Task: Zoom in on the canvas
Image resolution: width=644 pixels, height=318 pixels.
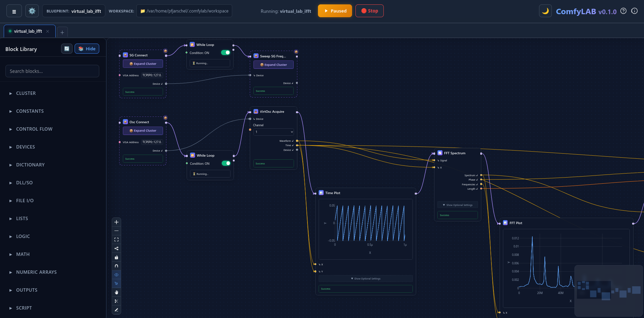Action: tap(116, 222)
